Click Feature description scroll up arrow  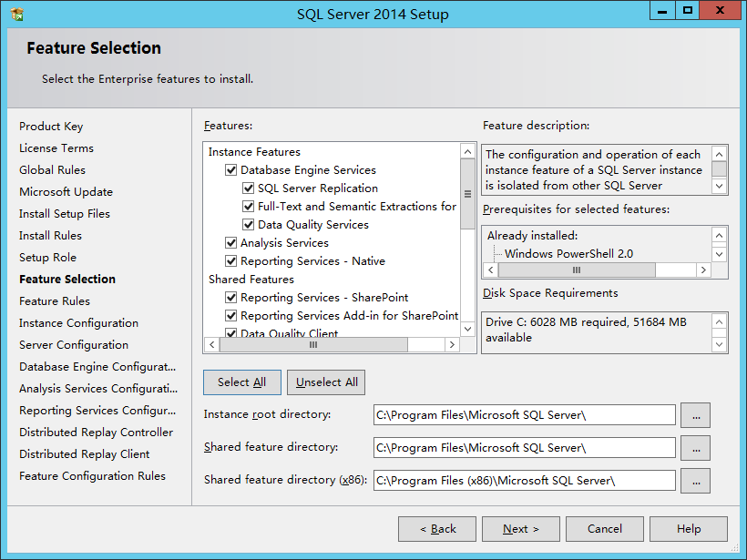pos(719,154)
